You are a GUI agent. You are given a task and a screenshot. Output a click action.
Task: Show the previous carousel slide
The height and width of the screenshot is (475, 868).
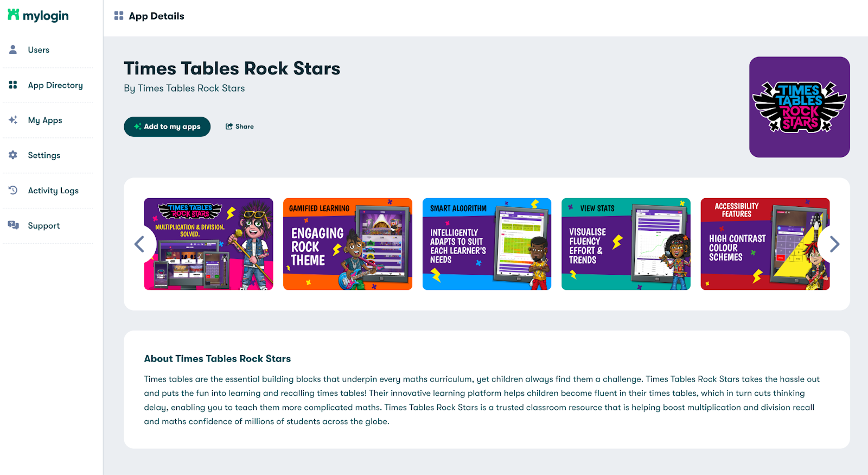click(x=139, y=244)
